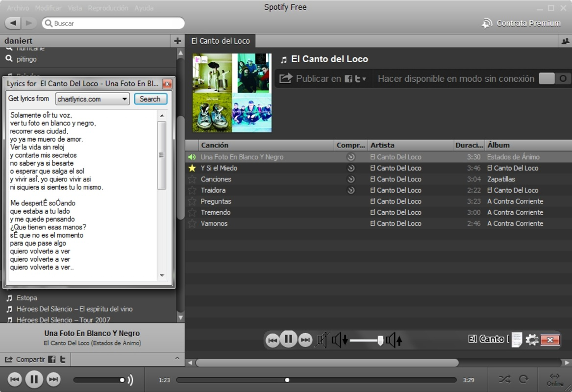Click album Zapatillas in Canciones row

coord(501,179)
